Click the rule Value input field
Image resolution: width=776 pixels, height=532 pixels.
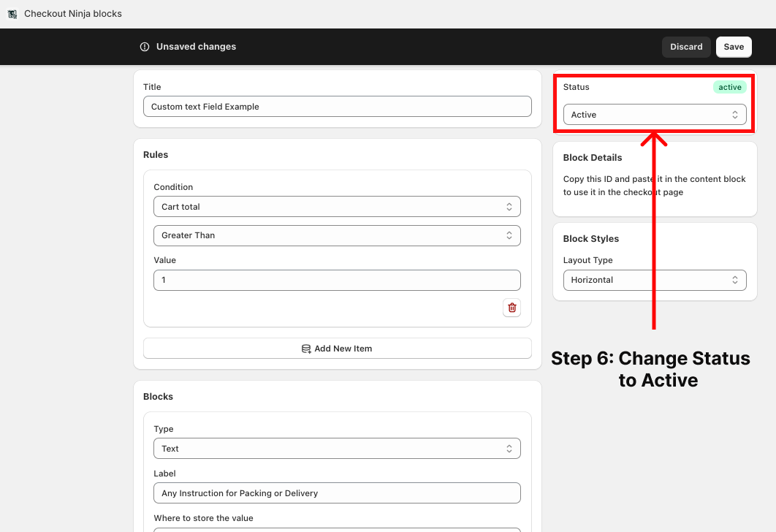coord(337,280)
